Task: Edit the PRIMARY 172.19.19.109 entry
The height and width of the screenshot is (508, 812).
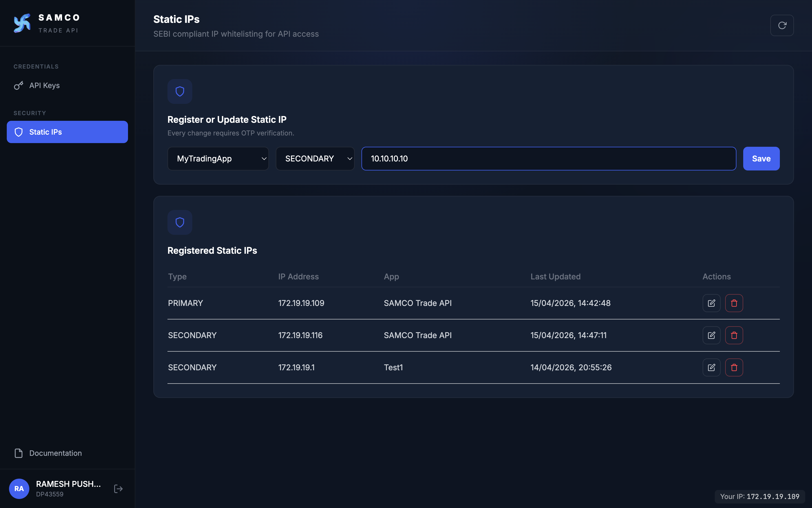Action: 711,303
